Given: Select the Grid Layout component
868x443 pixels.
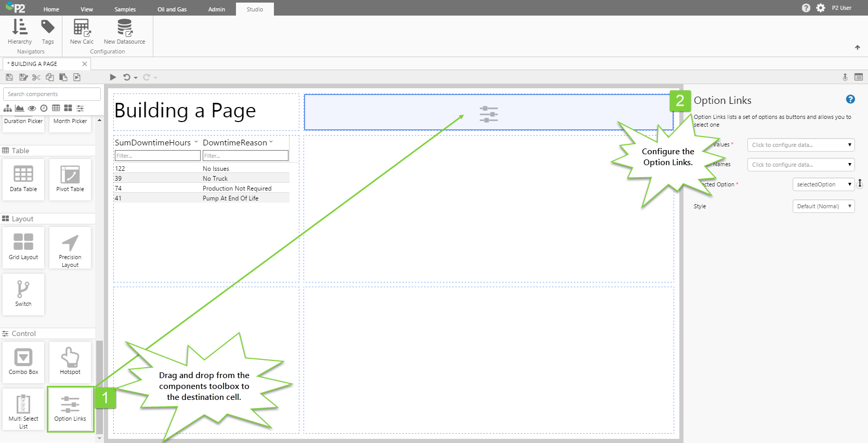Looking at the screenshot, I should point(23,248).
